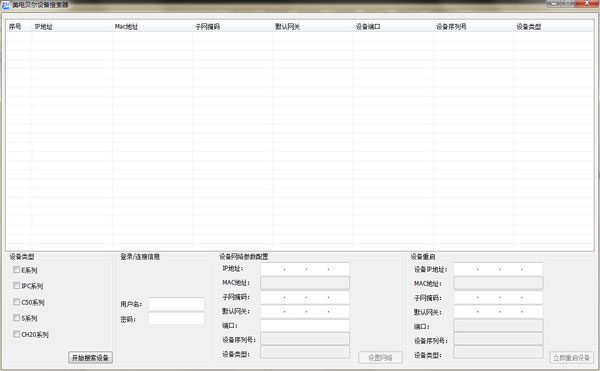Close the device search window
Image resolution: width=600 pixels, height=371 pixels.
[587, 3]
